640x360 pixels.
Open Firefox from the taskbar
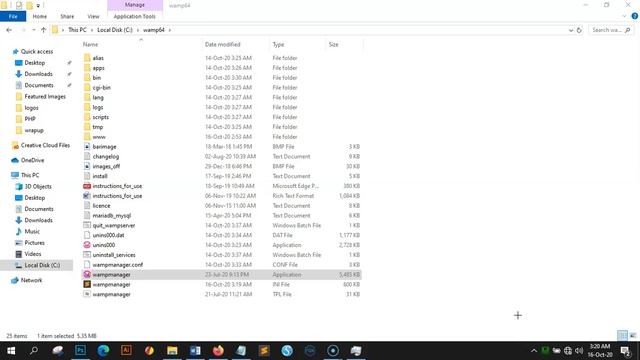pyautogui.click(x=218, y=351)
